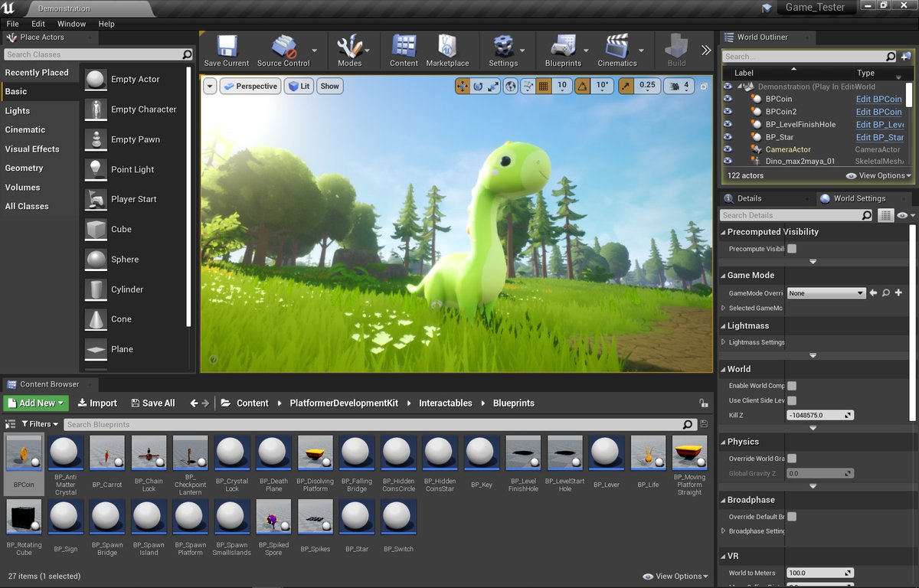
Task: Open scale snap 0.25 dropdown
Action: (x=647, y=86)
